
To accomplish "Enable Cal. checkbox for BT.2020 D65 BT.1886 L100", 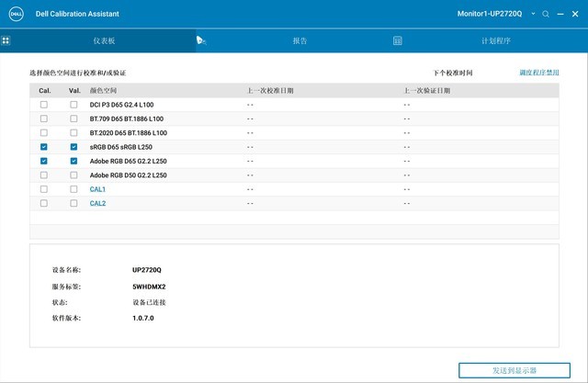I will click(44, 132).
